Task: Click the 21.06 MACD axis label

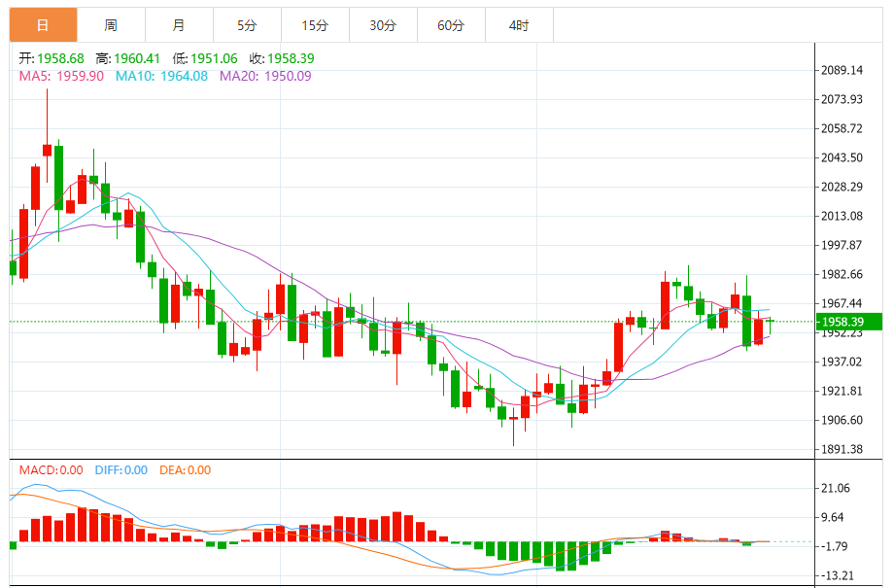Action: [836, 488]
